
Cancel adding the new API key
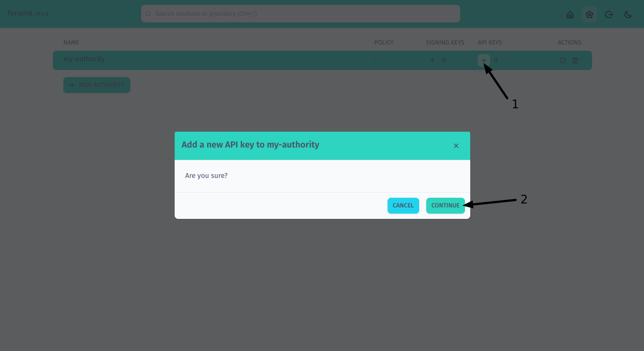tap(403, 206)
